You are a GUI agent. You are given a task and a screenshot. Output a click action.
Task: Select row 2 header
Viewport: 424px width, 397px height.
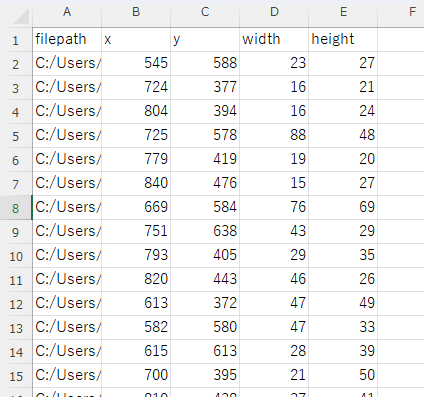point(16,64)
